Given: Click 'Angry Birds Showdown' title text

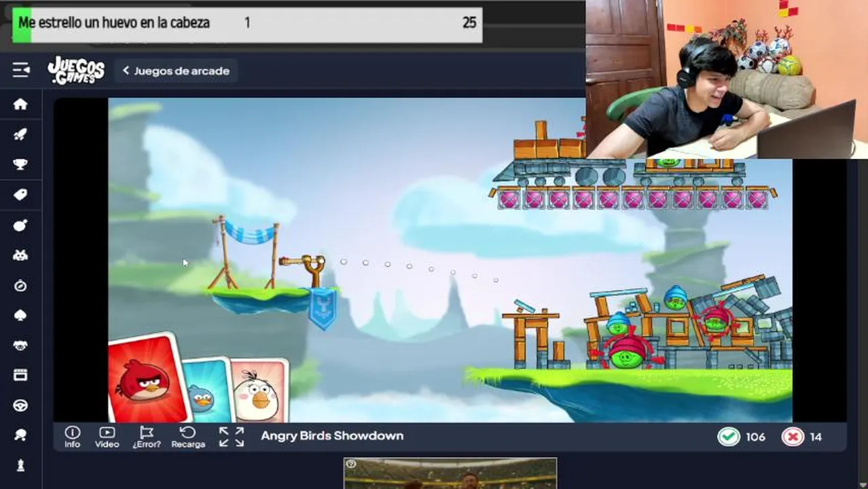Looking at the screenshot, I should tap(332, 436).
